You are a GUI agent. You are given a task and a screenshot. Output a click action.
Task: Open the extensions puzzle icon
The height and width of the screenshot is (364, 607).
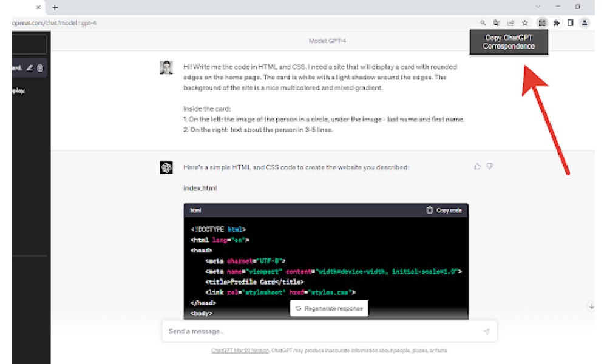[x=556, y=23]
